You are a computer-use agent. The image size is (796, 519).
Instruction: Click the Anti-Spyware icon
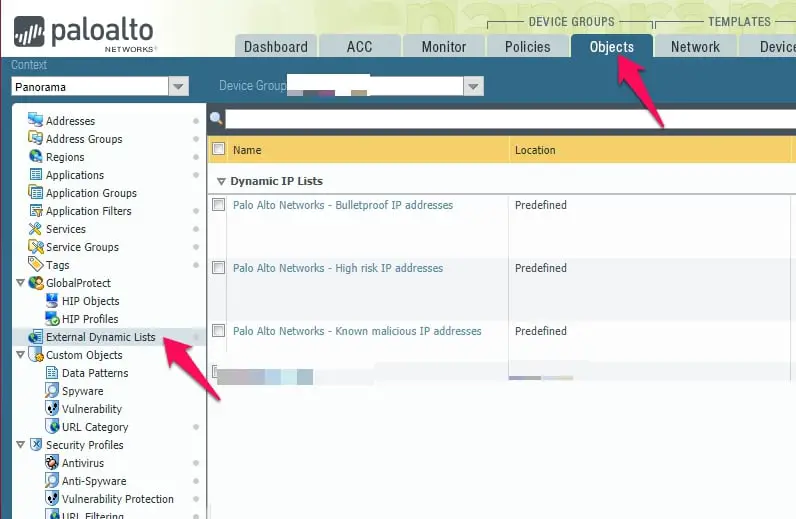click(52, 481)
